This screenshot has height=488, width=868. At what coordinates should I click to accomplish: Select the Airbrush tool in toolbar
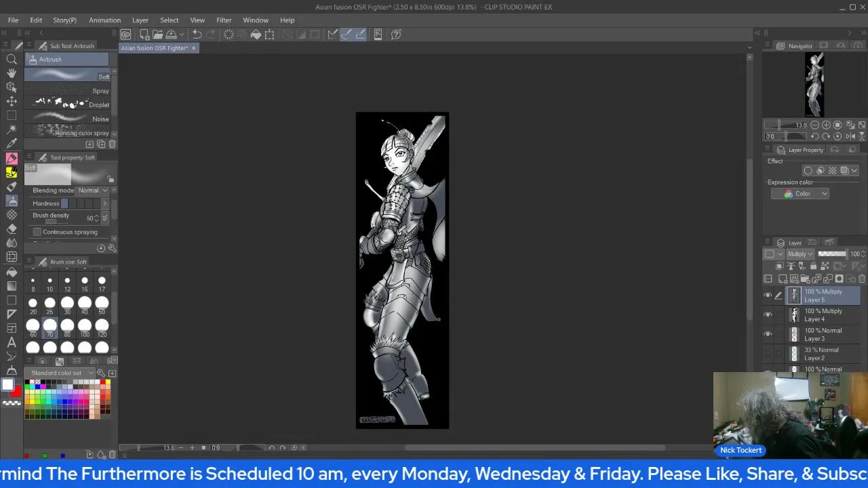click(x=12, y=201)
